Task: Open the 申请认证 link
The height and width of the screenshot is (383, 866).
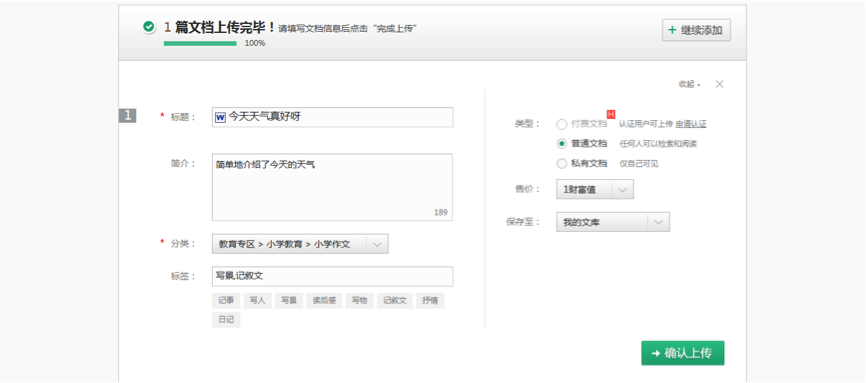Action: click(691, 124)
